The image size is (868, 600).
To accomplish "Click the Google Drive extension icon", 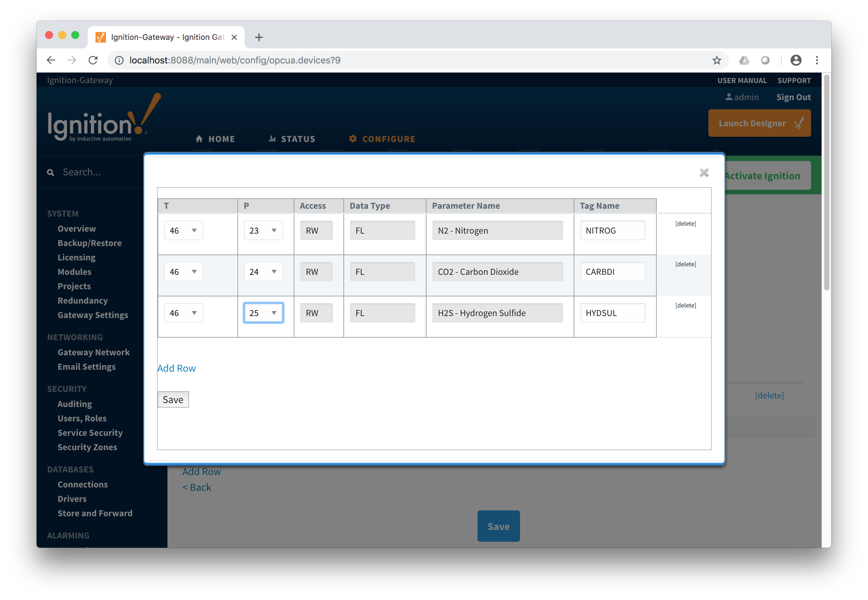I will click(x=744, y=60).
